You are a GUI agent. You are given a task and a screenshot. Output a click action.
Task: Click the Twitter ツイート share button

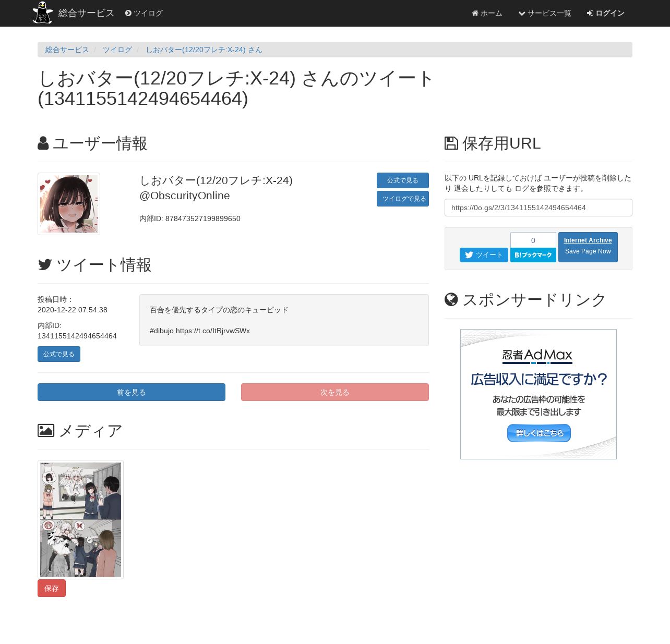[484, 255]
